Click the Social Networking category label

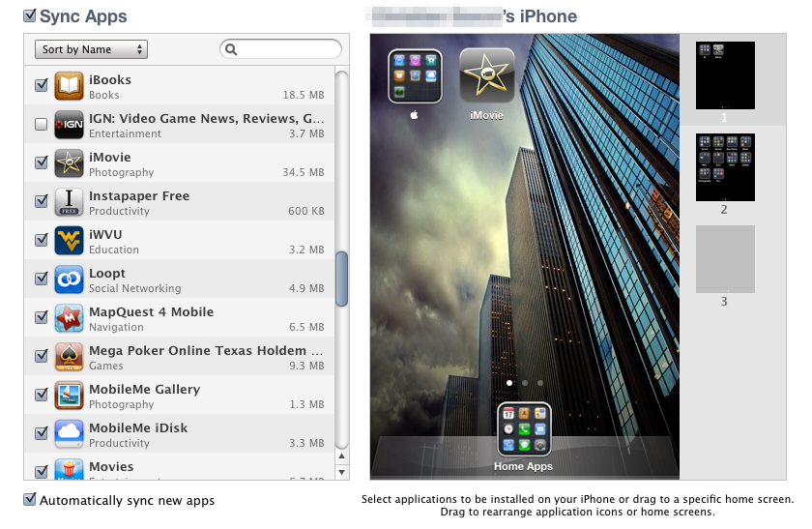click(135, 288)
